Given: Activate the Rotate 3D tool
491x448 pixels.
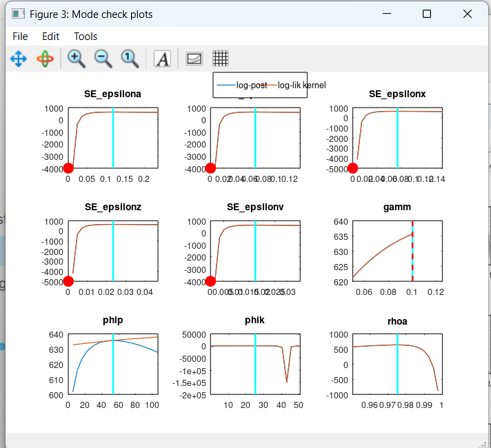Looking at the screenshot, I should pyautogui.click(x=45, y=59).
